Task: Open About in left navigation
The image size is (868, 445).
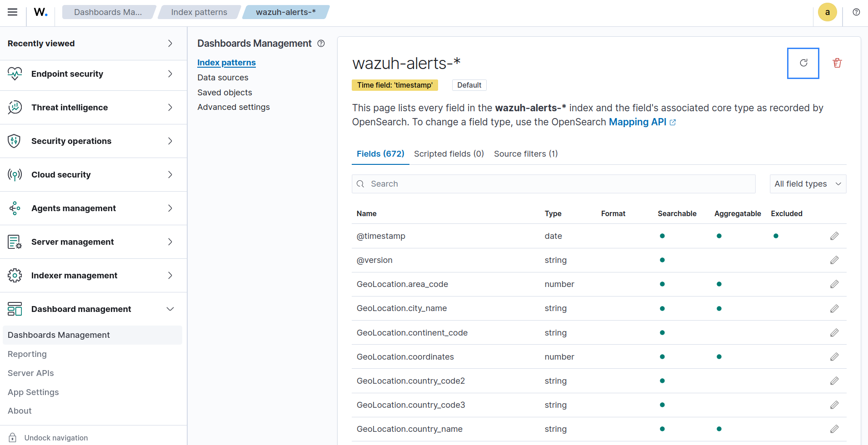Action: click(x=20, y=411)
